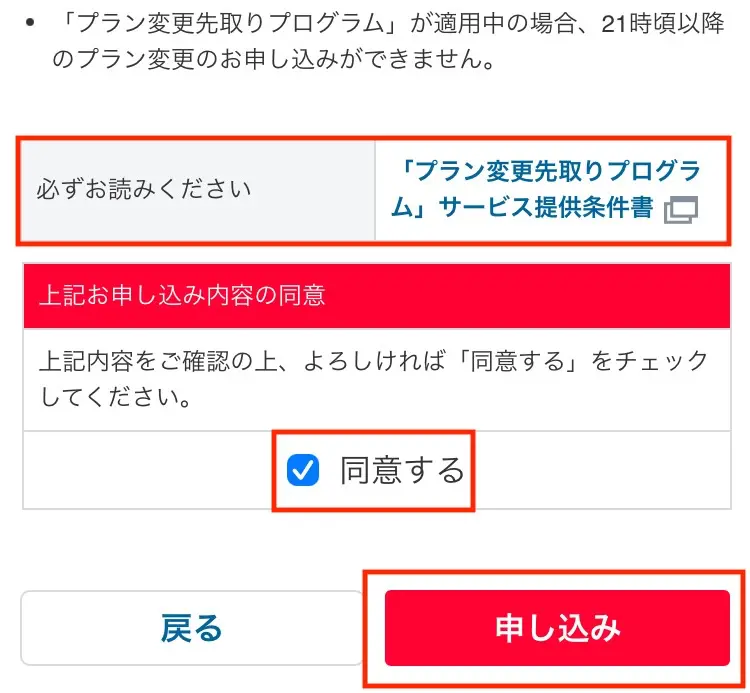Click the 申し込み text on the red button
The width and height of the screenshot is (750, 693).
(558, 627)
